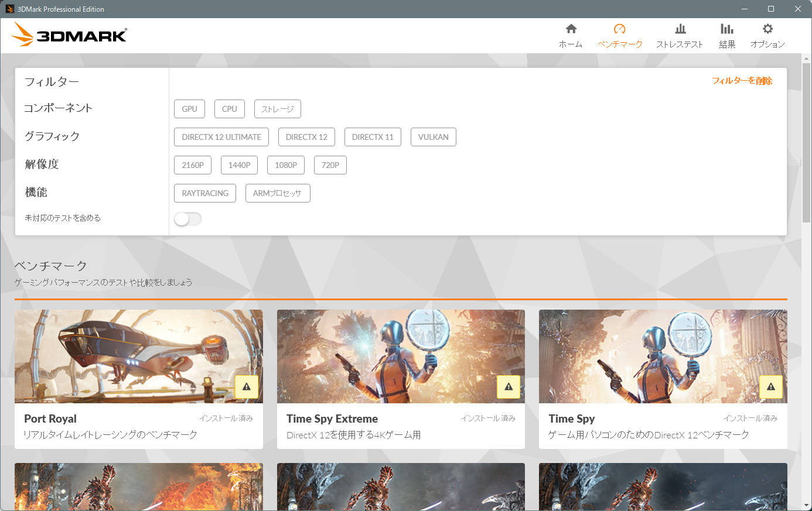Click the warning icon on Port Royal card
Image resolution: width=812 pixels, height=511 pixels.
[x=247, y=386]
